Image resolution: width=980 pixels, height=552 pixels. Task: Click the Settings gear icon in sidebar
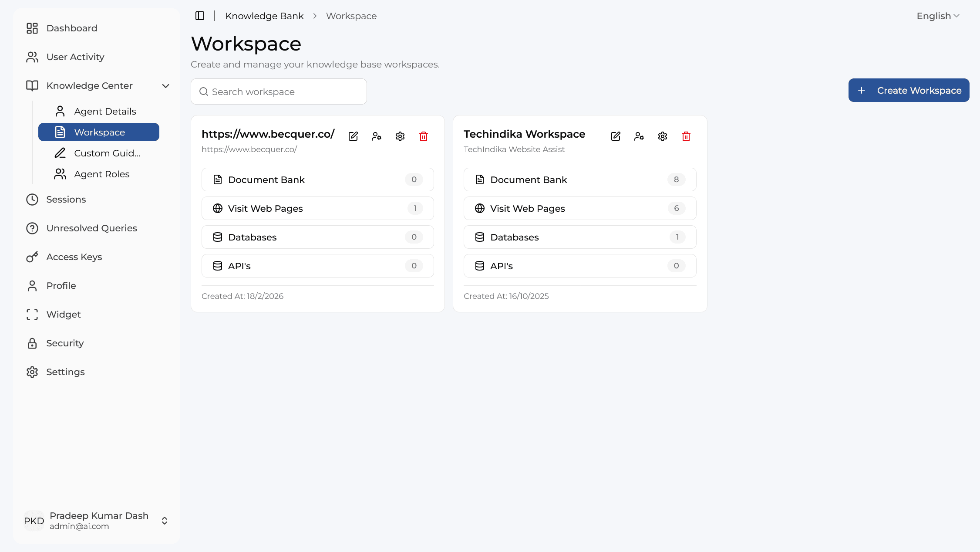tap(32, 372)
